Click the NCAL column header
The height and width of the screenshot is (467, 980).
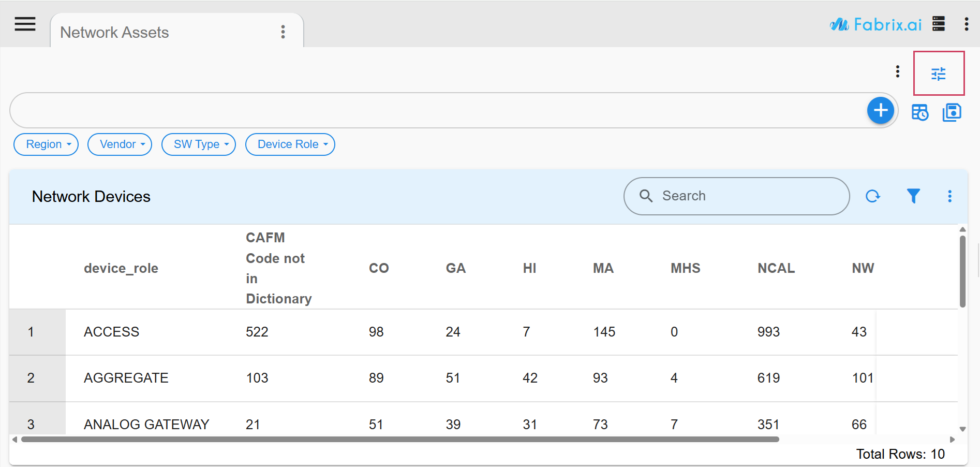[776, 268]
